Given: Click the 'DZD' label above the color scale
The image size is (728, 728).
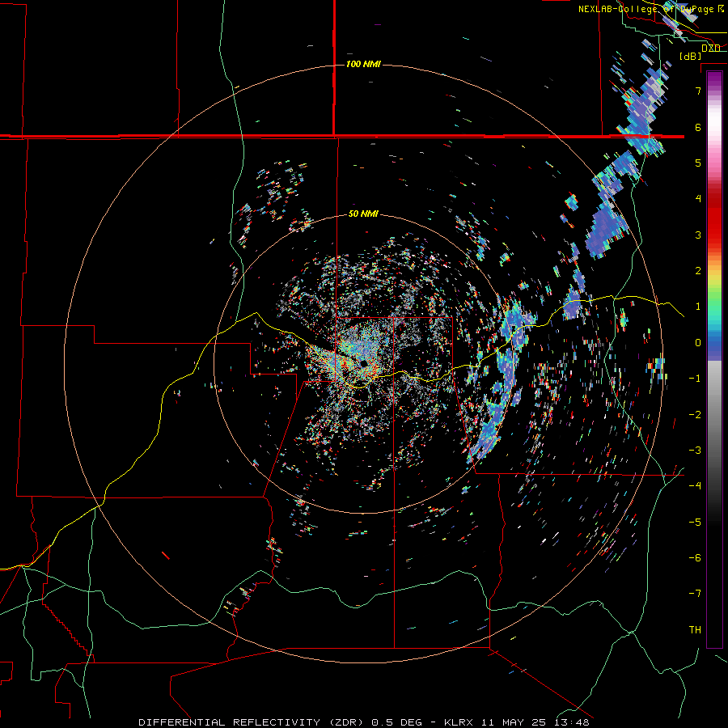Looking at the screenshot, I should [x=711, y=48].
